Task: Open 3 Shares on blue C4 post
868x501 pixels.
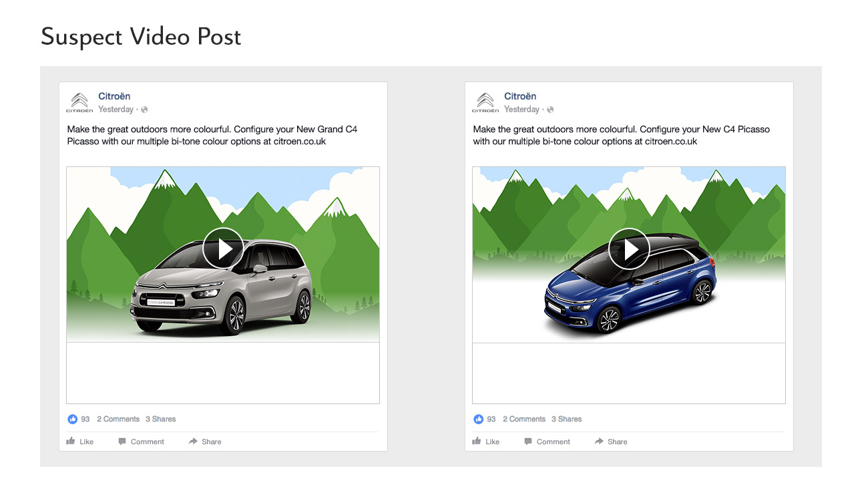Action: click(567, 419)
